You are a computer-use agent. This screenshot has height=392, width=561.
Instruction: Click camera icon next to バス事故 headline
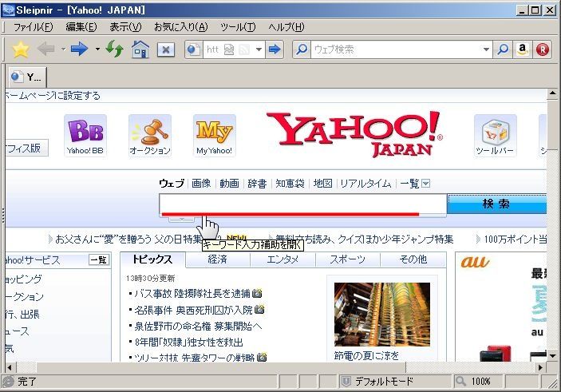click(257, 294)
